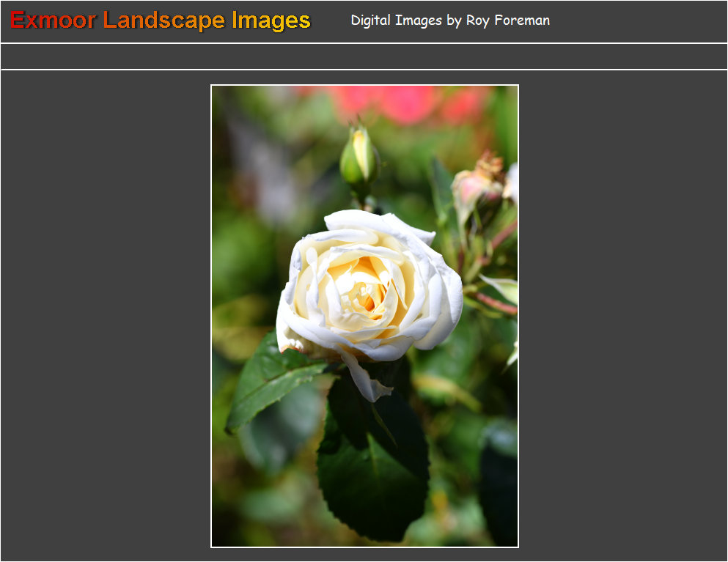Viewport: 728px width, 562px height.
Task: Click the empty navigation bar below the header
Action: pos(364,56)
